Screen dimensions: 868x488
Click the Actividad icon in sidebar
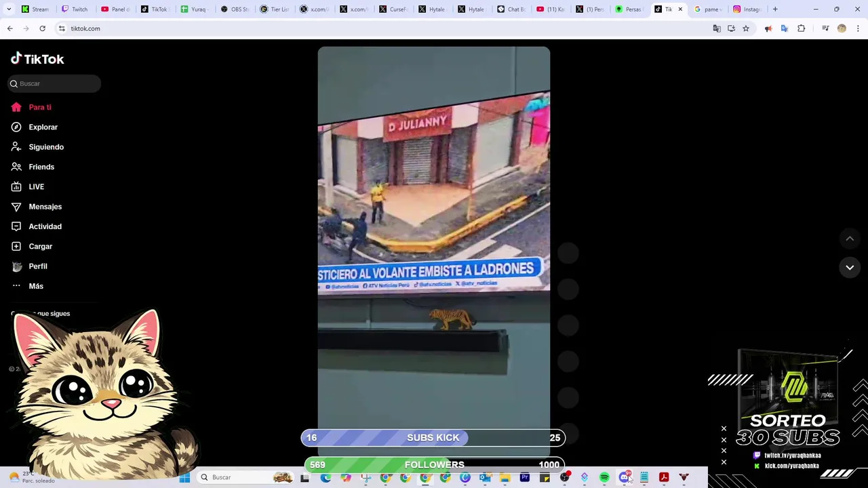[x=16, y=226]
